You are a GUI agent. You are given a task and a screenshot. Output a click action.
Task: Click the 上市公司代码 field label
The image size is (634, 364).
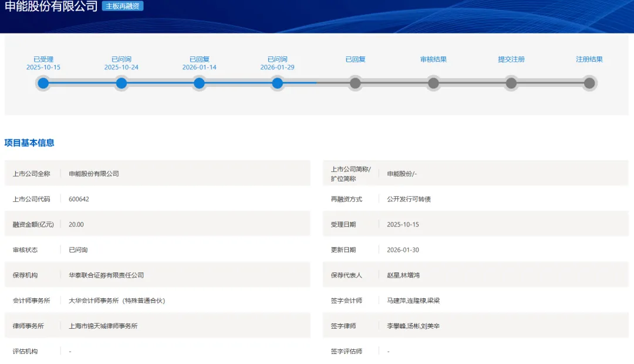tap(31, 199)
